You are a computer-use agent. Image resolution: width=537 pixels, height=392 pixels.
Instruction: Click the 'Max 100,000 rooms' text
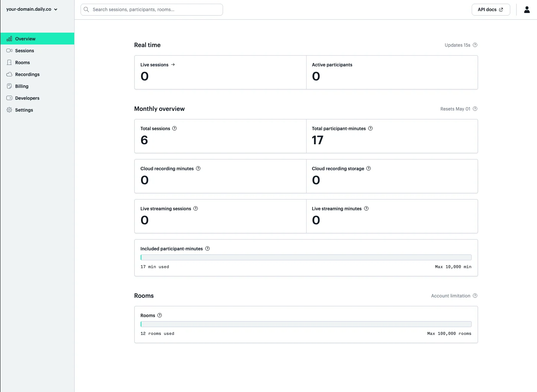[449, 333]
